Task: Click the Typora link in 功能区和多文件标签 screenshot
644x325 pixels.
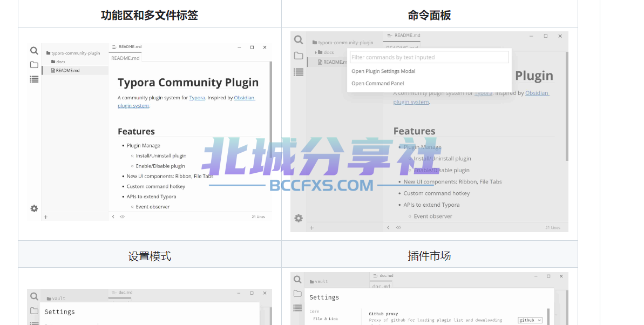Action: click(x=197, y=98)
